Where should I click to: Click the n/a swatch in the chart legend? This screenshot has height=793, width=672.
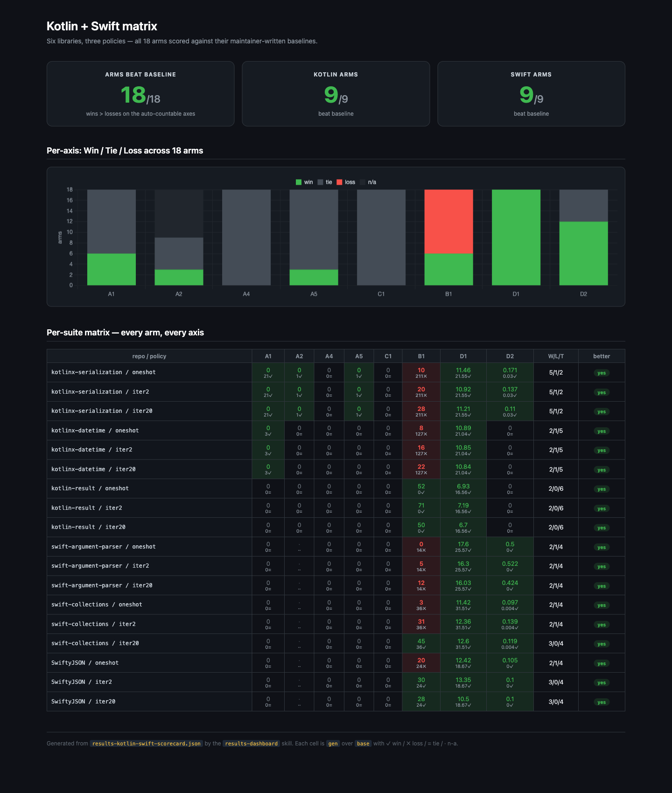(362, 182)
